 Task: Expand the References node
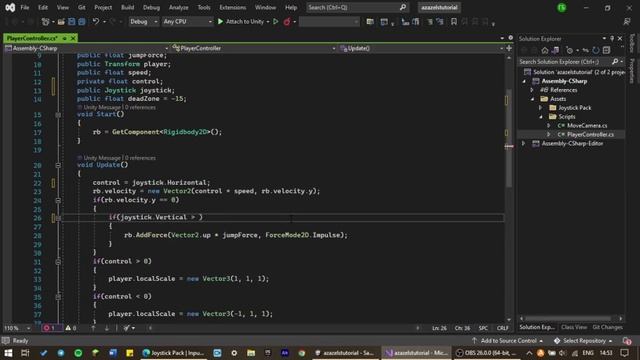coord(532,90)
